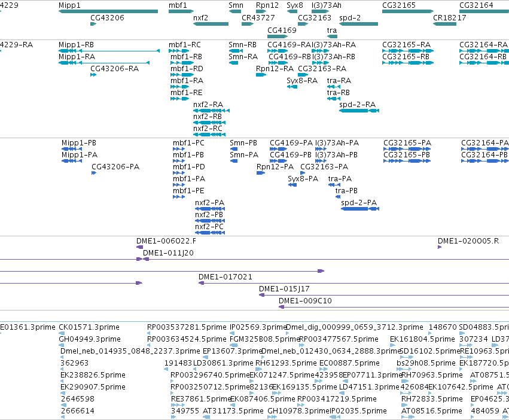Select clone DME1-009C10
The height and width of the screenshot is (420, 509).
[305, 301]
